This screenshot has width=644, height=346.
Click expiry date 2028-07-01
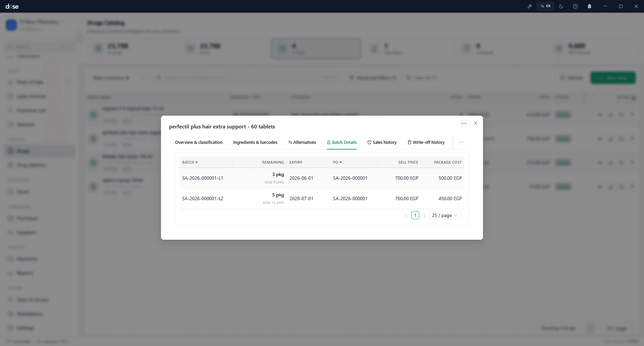[x=301, y=199]
